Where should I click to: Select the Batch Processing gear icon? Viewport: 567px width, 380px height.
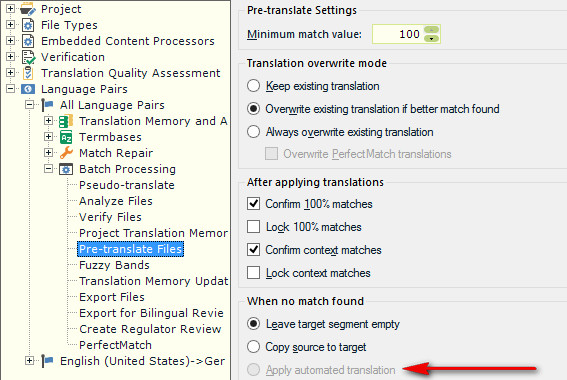[66, 169]
